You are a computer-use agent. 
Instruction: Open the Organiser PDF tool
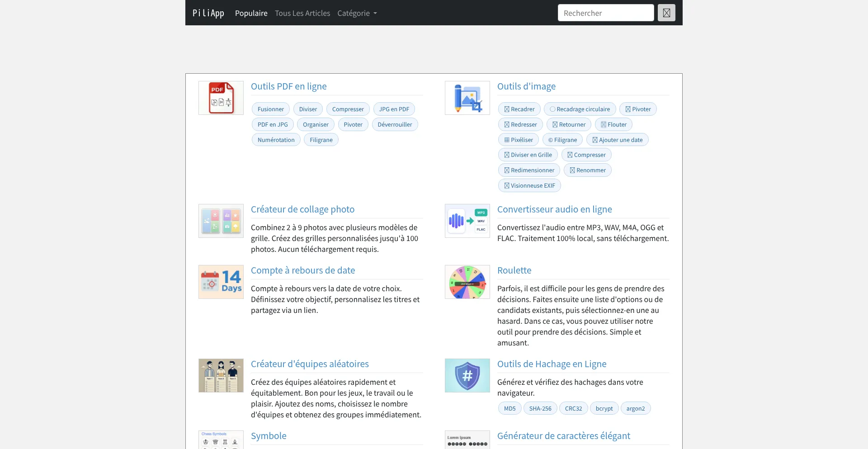point(316,124)
